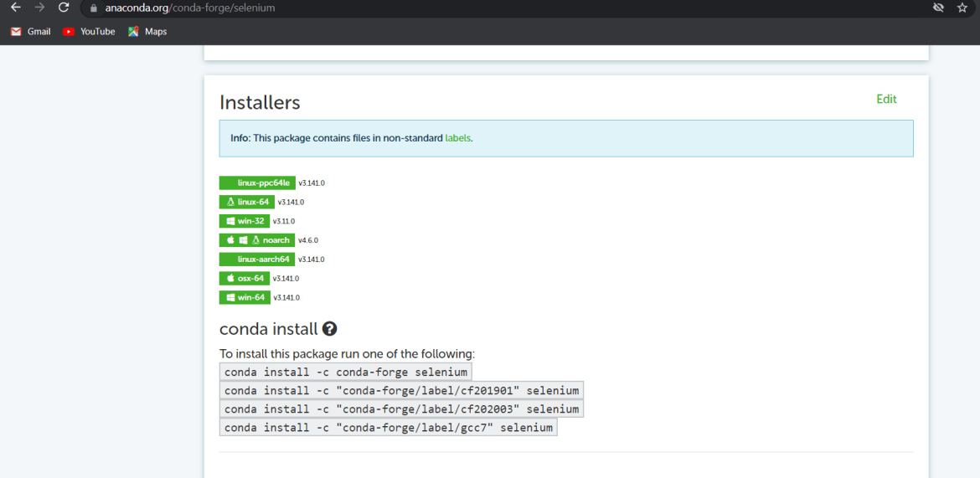
Task: Select the noarch installer badge
Action: click(257, 240)
